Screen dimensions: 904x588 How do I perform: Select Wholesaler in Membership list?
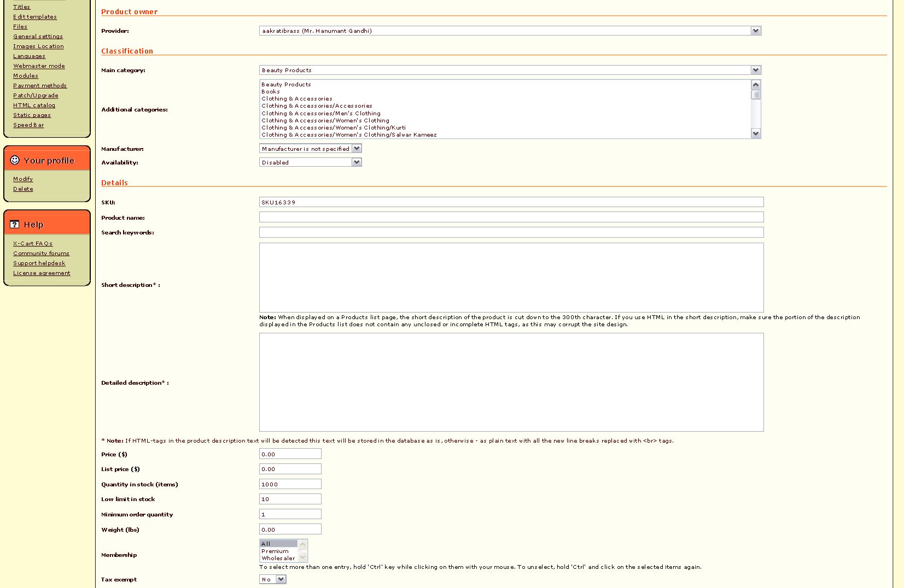tap(278, 558)
